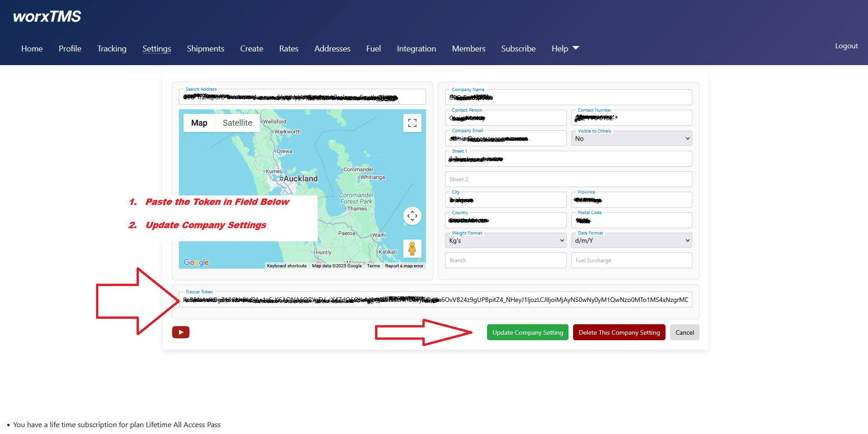Screen dimensions: 868x434
Task: Click into the Traccer Token field
Action: pos(435,300)
